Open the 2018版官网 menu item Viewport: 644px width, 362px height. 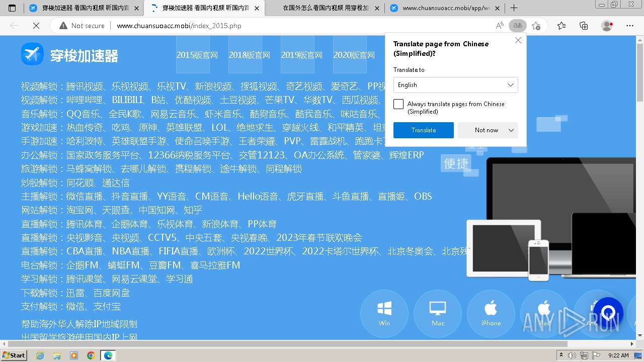(249, 55)
